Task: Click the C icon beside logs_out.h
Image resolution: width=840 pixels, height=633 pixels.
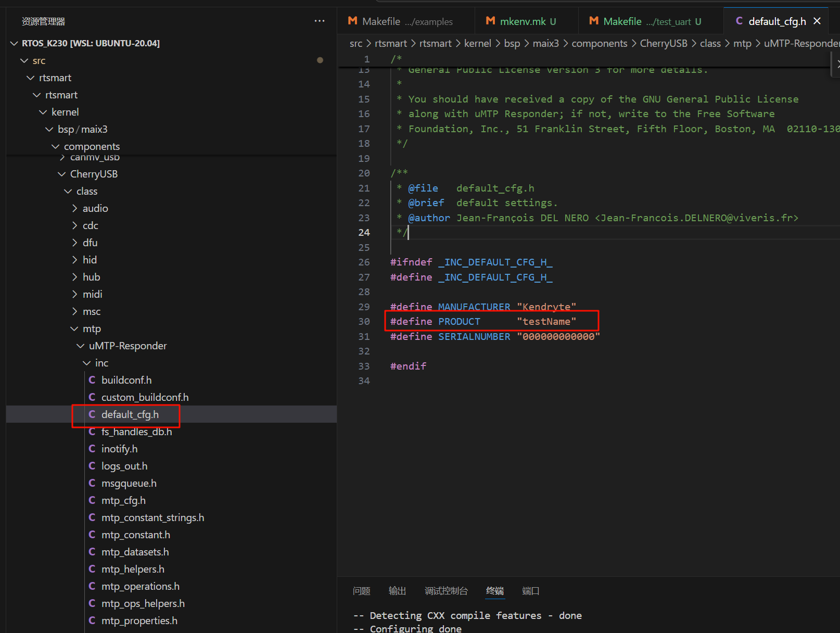Action: [92, 466]
